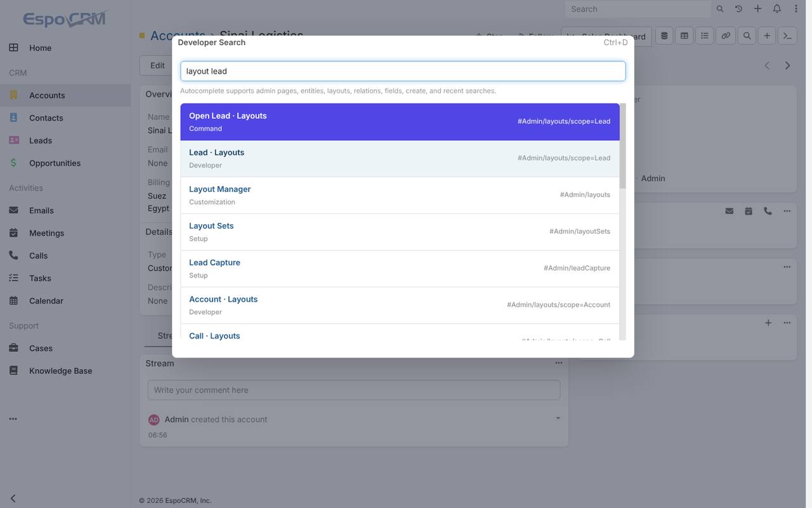
Task: Click the search results list scrollbar
Action: click(x=623, y=146)
